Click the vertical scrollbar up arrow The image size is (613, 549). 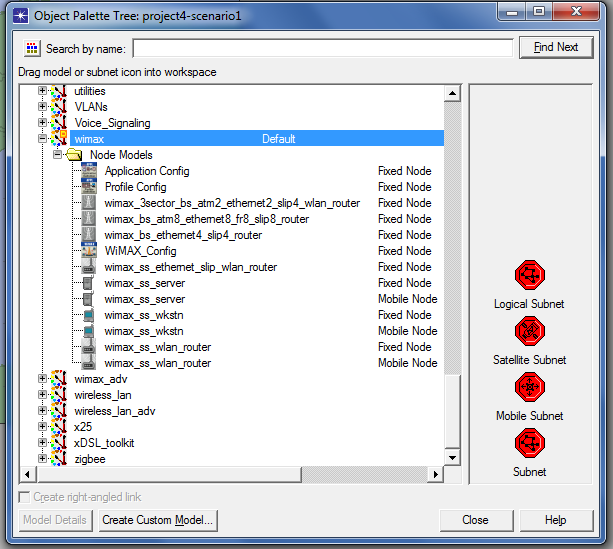tap(452, 93)
